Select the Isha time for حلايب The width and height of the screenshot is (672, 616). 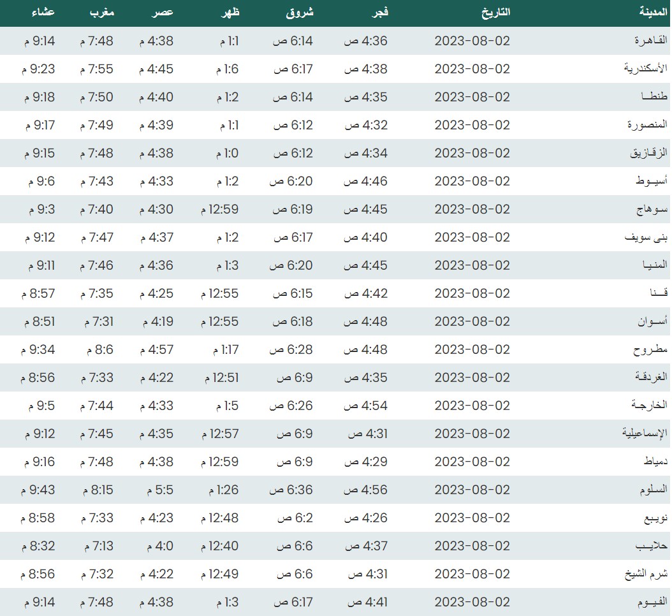point(40,546)
